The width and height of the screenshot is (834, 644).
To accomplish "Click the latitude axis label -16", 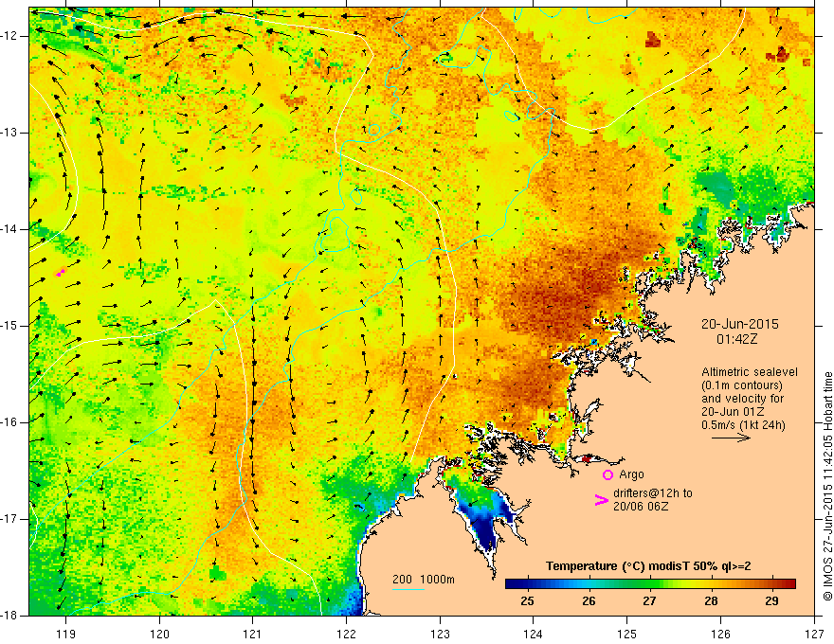I will pyautogui.click(x=10, y=422).
